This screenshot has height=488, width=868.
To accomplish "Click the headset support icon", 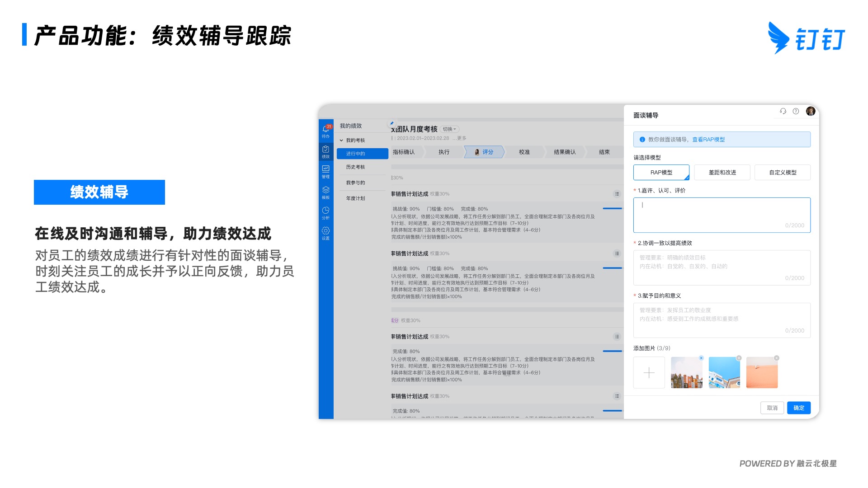I will [783, 111].
